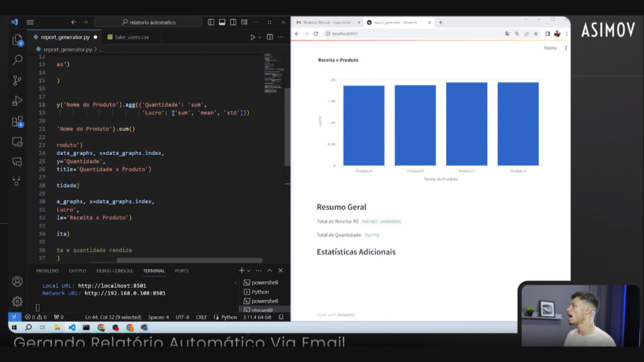The image size is (644, 362).
Task: Click the Run Python File play icon
Action: coord(253,37)
